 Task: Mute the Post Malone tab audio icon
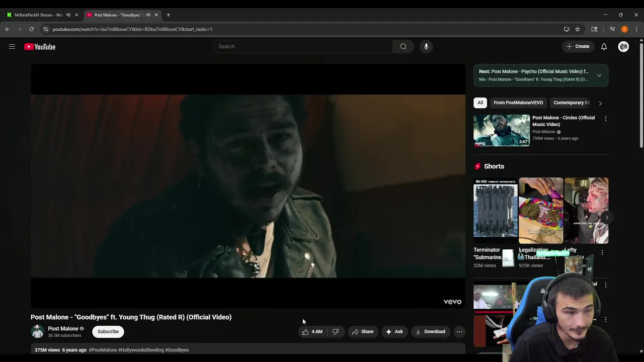[148, 15]
